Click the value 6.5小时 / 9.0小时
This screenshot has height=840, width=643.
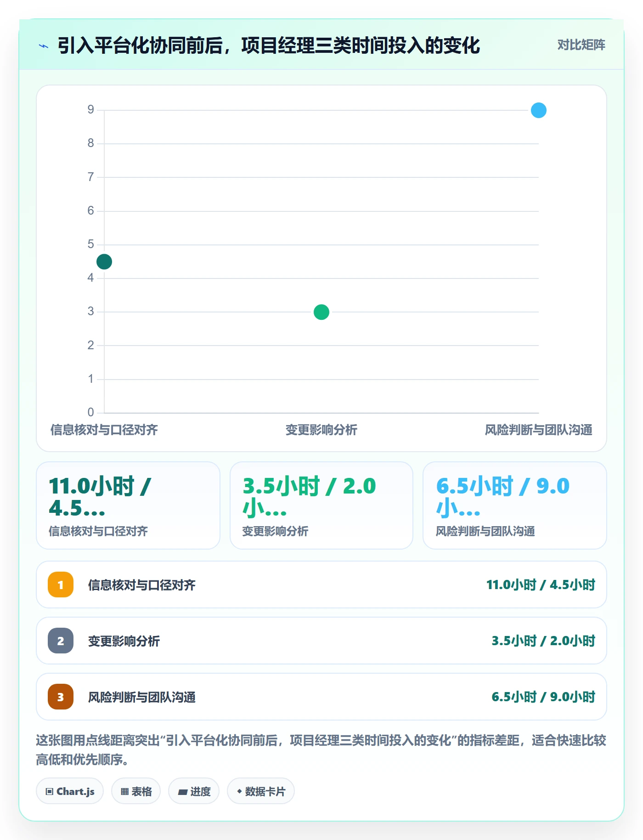(543, 697)
